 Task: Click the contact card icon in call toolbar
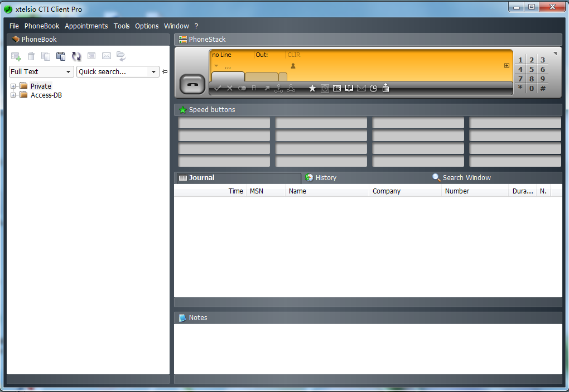[x=337, y=88]
